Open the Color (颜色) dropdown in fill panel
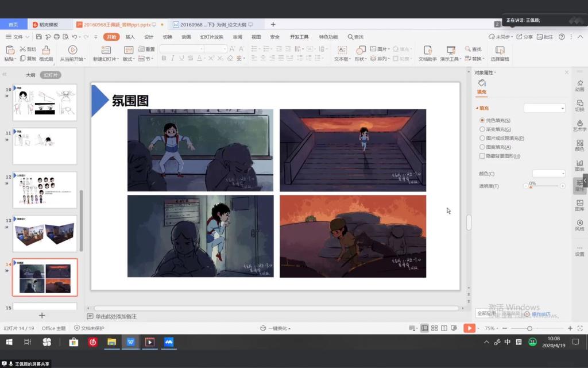This screenshot has width=588, height=368. tap(548, 174)
